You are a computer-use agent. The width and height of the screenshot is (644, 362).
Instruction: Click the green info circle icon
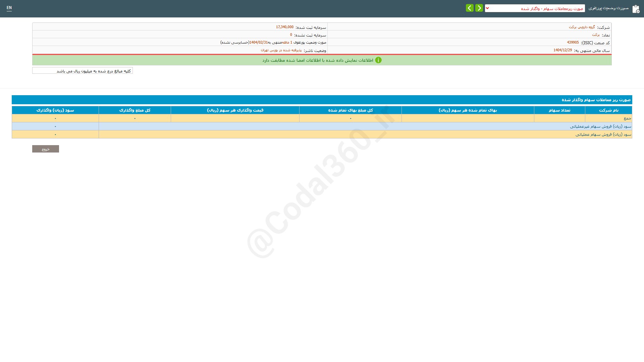[378, 60]
